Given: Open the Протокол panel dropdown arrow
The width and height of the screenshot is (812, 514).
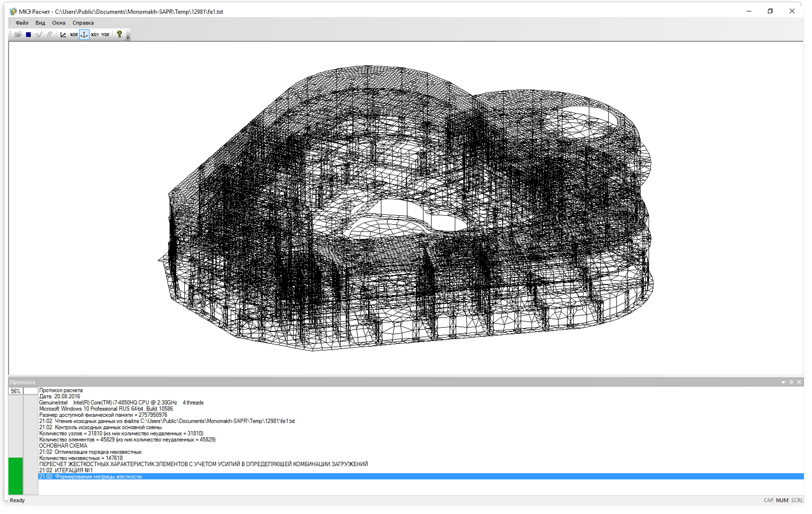Looking at the screenshot, I should 783,382.
